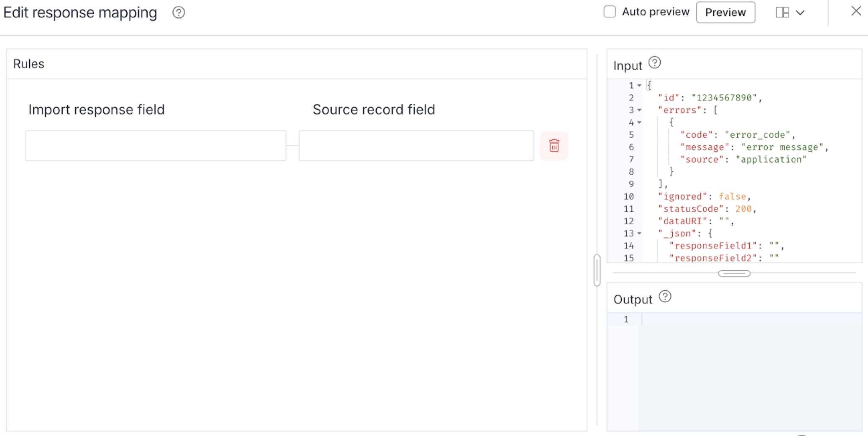Click inside the Output editor line 1

751,319
